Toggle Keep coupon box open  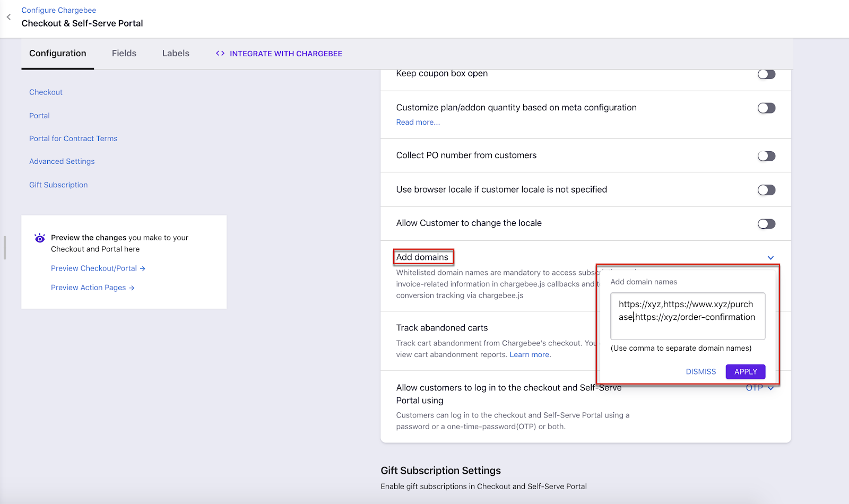(x=766, y=74)
